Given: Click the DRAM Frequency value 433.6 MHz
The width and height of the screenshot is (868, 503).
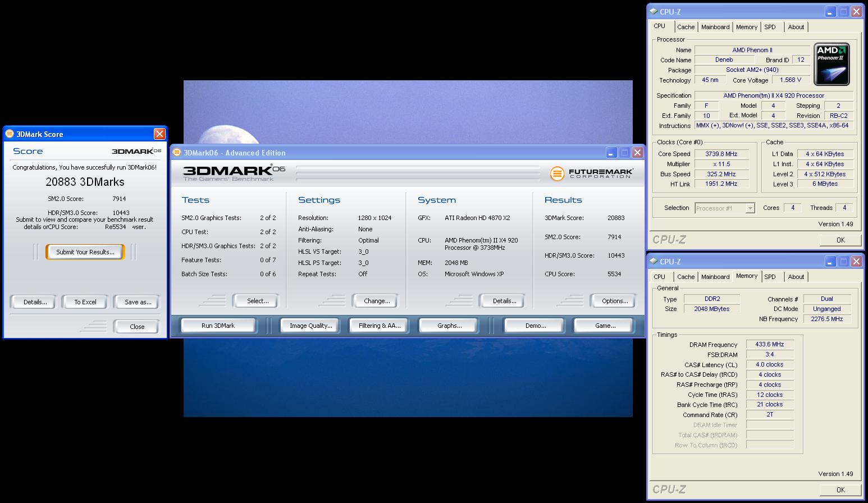Looking at the screenshot, I should [x=770, y=344].
